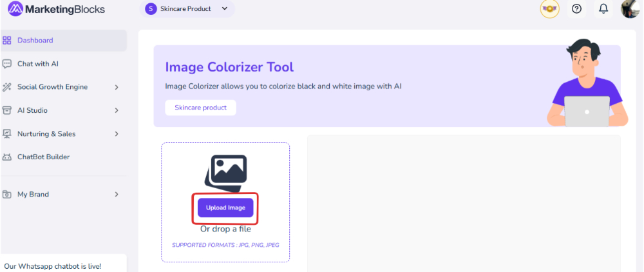The width and height of the screenshot is (644, 272).
Task: Expand the My Brand chevron
Action: click(117, 194)
